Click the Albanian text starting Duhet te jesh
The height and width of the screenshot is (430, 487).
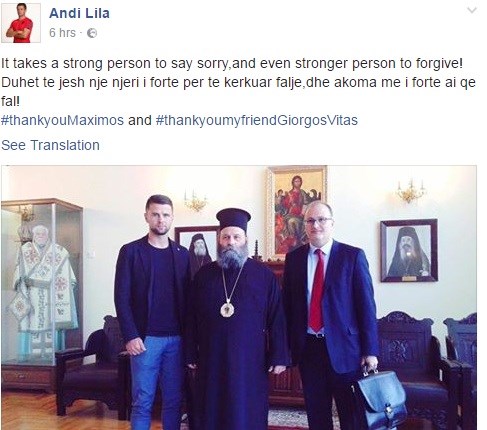[238, 91]
